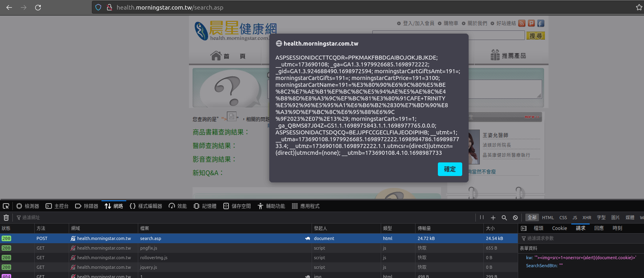
Task: Click the insecure connection lock icon
Action: point(109,7)
